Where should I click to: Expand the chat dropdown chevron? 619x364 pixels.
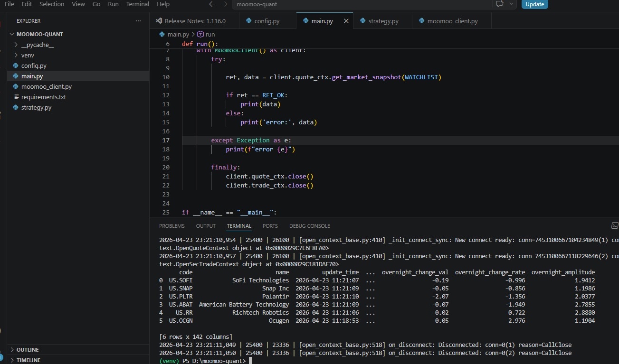[511, 4]
